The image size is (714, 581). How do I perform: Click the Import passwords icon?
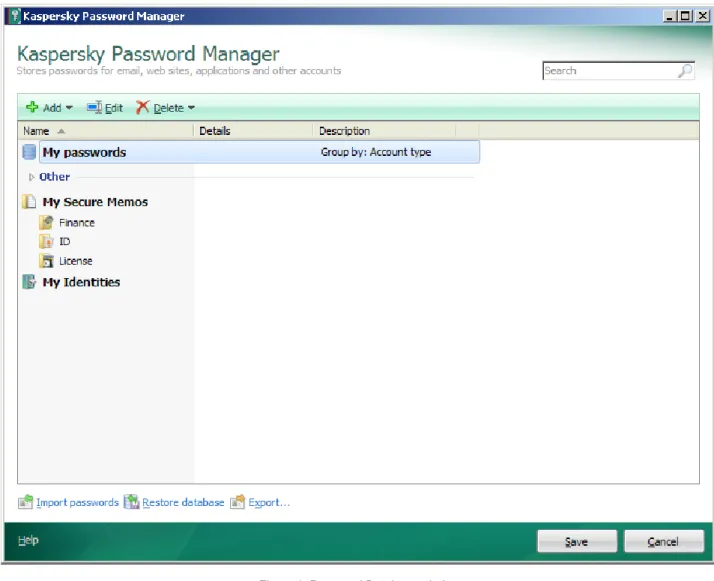pyautogui.click(x=26, y=502)
